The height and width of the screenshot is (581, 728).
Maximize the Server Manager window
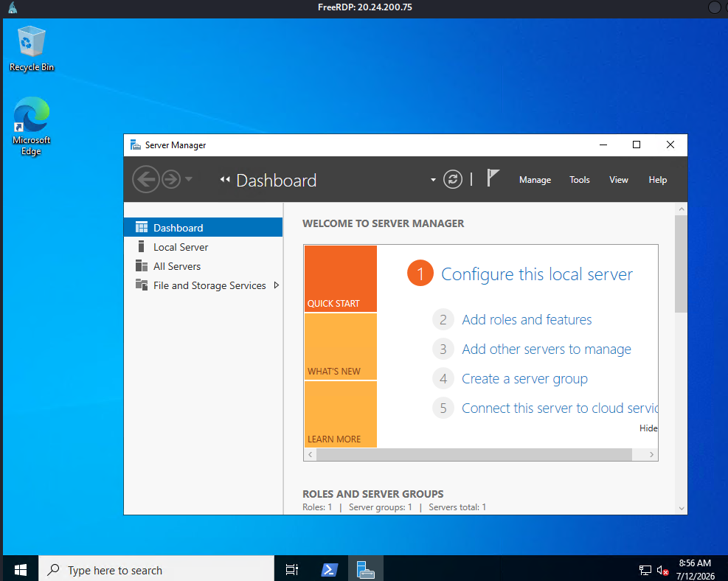click(x=637, y=145)
